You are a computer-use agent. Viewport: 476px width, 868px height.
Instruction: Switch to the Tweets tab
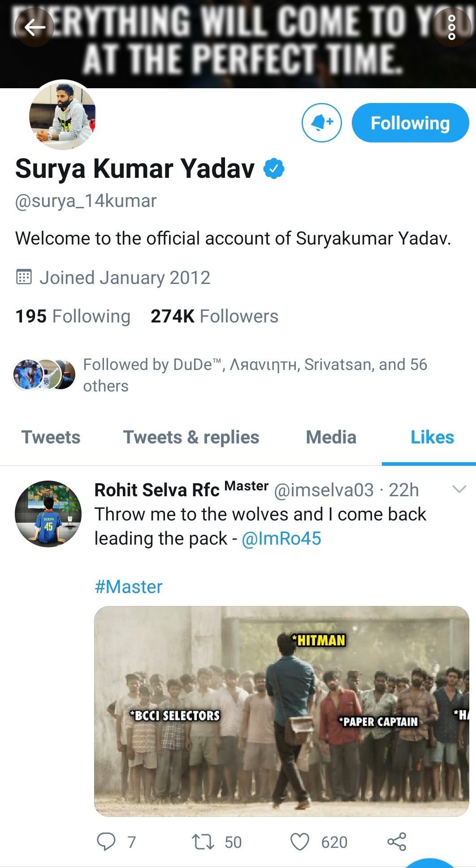(x=51, y=437)
